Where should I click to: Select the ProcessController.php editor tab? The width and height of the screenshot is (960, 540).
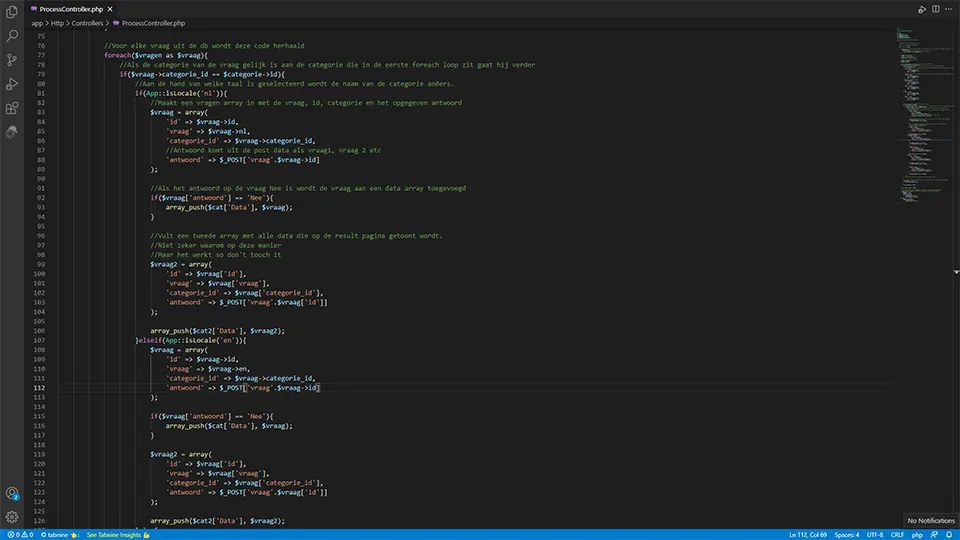[x=72, y=9]
